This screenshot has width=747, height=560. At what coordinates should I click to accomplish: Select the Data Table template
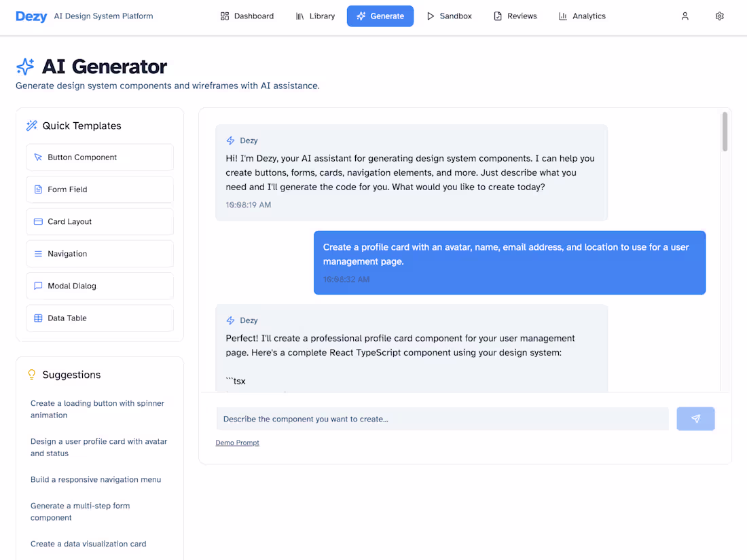pos(99,318)
